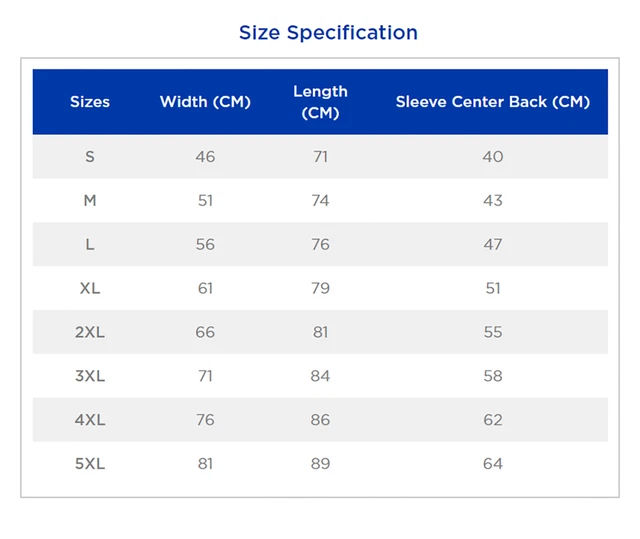
Task: Click the S size row label
Action: 90,157
